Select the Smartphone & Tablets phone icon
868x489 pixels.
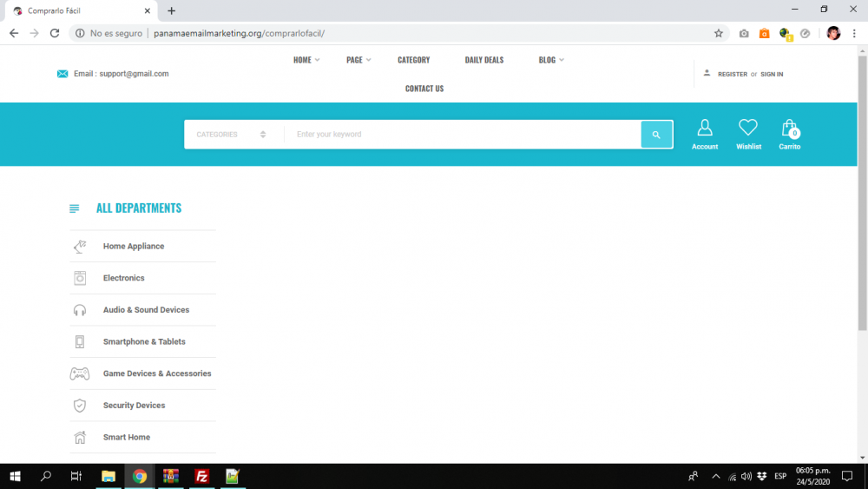80,341
